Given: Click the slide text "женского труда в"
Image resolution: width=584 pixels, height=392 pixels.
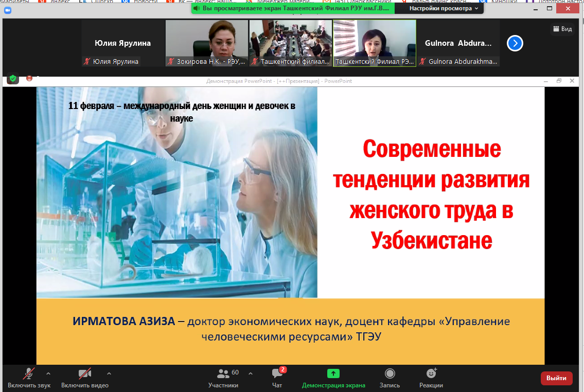Looking at the screenshot, I should tap(431, 210).
